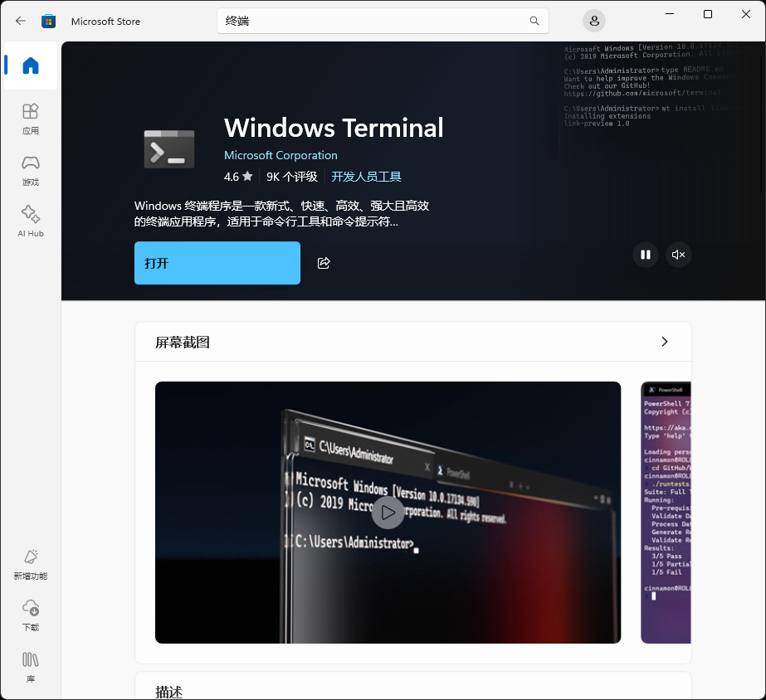Viewport: 766px width, 700px height.
Task: Pause the hero trailer video
Action: [x=645, y=255]
